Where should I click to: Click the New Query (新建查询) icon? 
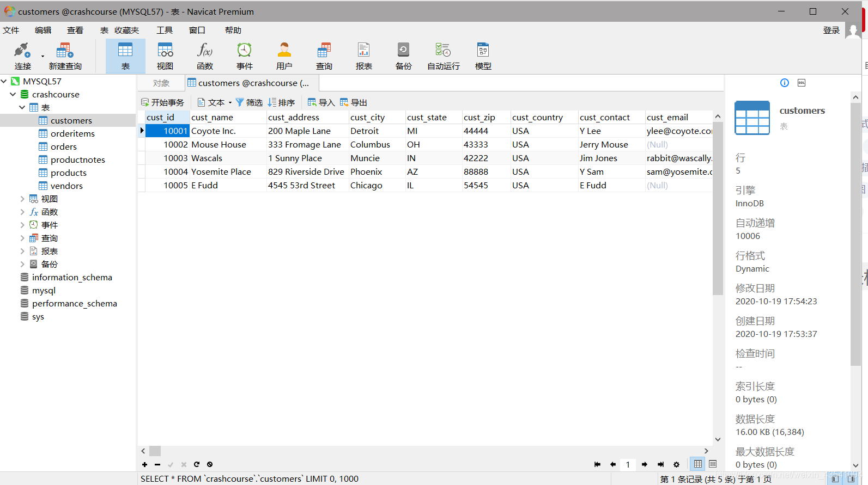(x=65, y=56)
